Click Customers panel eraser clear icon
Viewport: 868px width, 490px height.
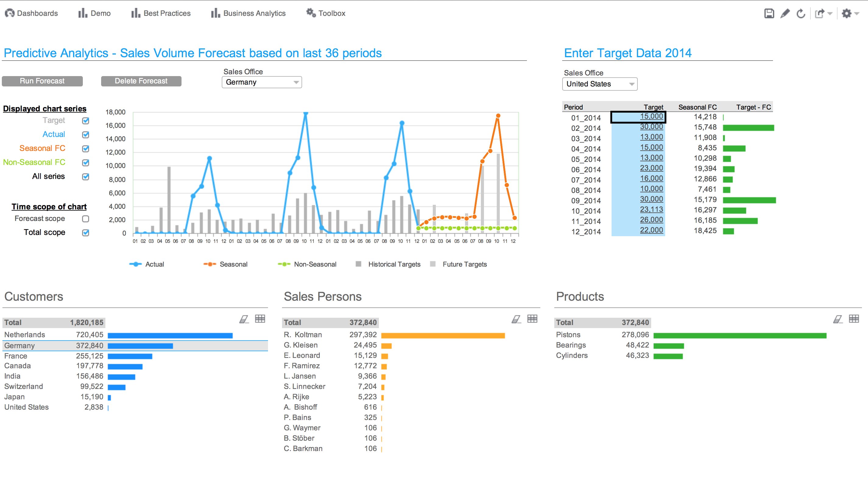(x=244, y=319)
